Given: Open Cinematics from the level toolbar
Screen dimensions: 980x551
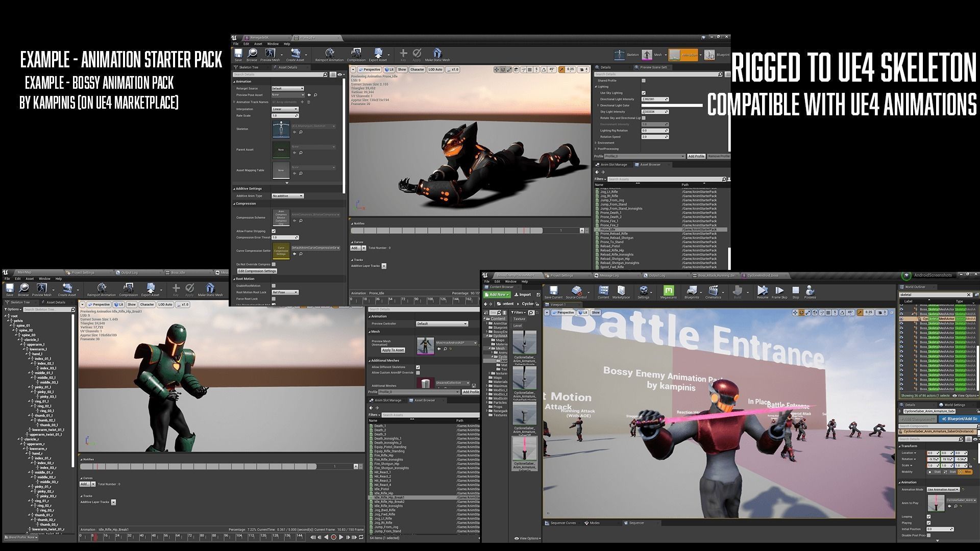Looking at the screenshot, I should coord(713,292).
